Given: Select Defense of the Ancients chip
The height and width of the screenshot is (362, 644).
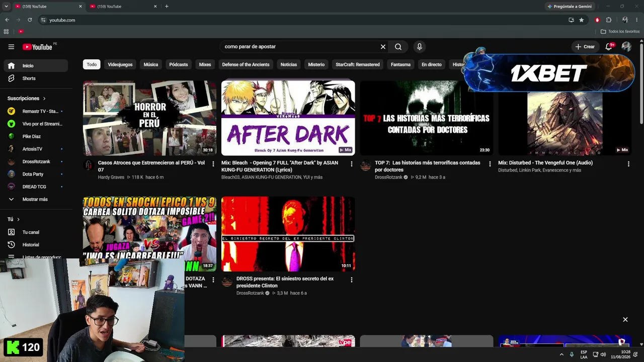Looking at the screenshot, I should coord(246,64).
